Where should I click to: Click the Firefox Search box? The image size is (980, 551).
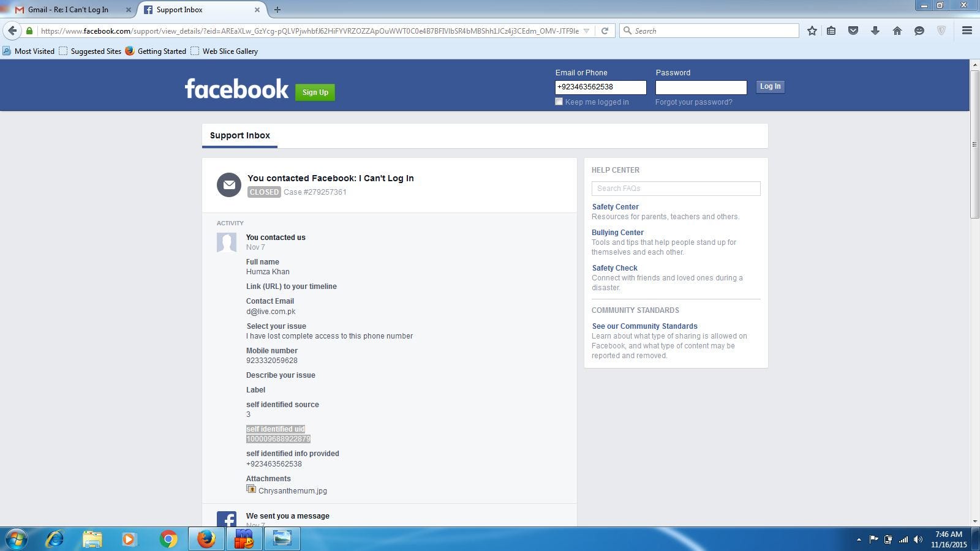pyautogui.click(x=709, y=31)
